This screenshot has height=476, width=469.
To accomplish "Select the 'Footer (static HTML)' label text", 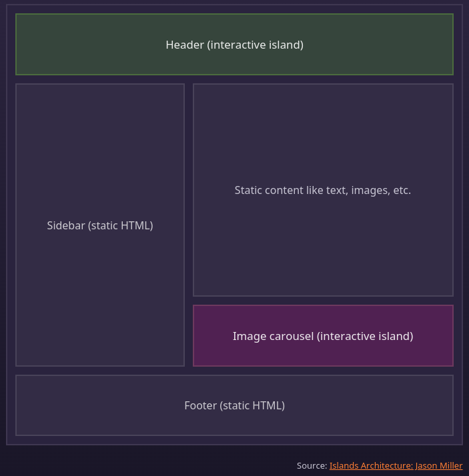I will [x=235, y=405].
